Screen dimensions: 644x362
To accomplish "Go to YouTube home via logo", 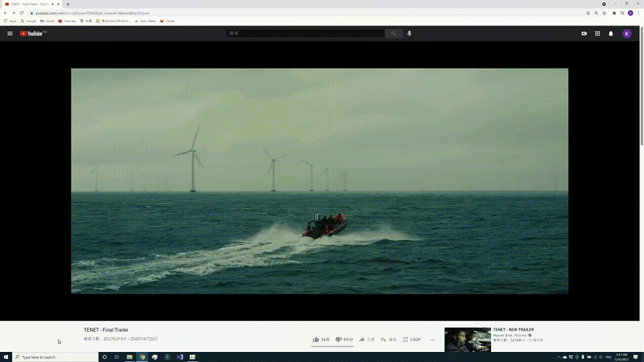I will point(34,34).
